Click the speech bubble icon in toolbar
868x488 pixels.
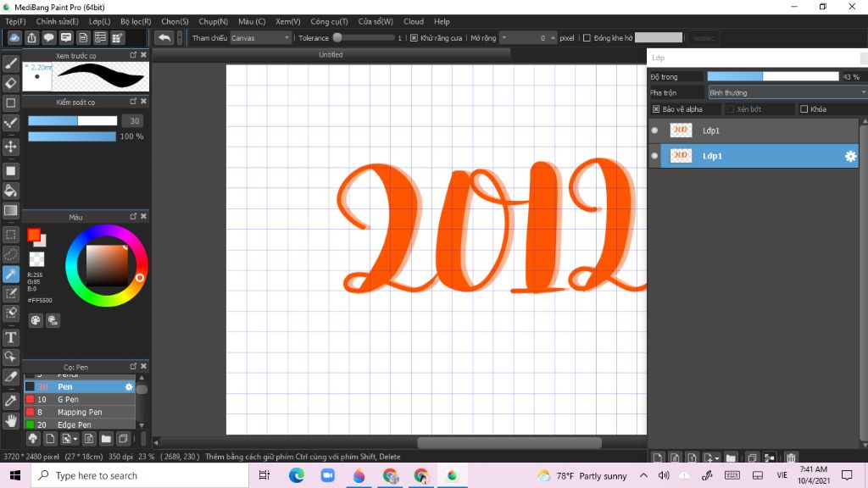point(48,37)
